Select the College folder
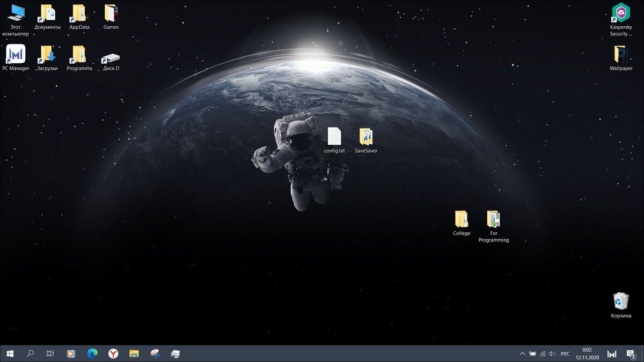Screen dimensions: 644x362 pos(462,223)
